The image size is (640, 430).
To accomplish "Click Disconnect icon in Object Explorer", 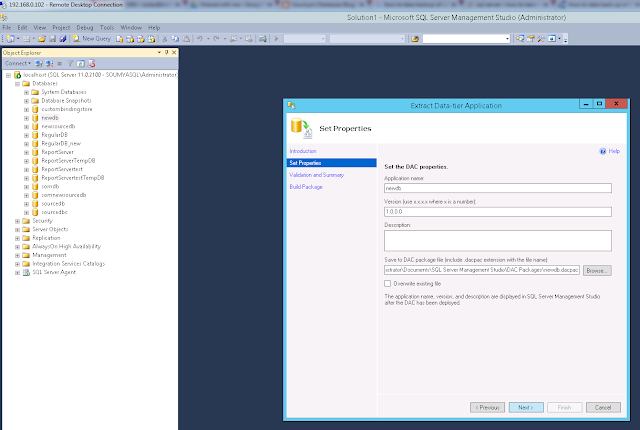I will pyautogui.click(x=49, y=63).
